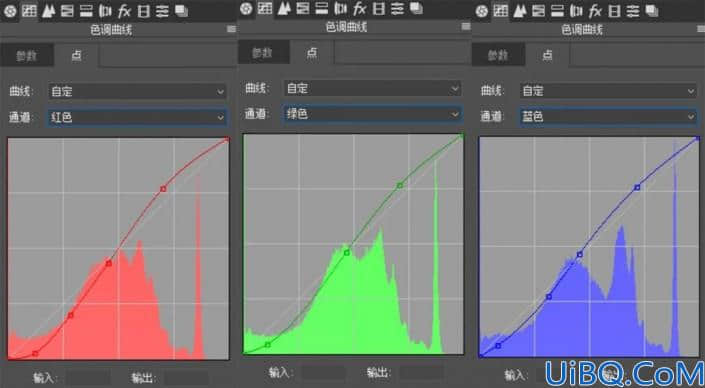This screenshot has width=705, height=388.
Task: Open Snapshots icon in blue channel panel
Action: [x=652, y=11]
